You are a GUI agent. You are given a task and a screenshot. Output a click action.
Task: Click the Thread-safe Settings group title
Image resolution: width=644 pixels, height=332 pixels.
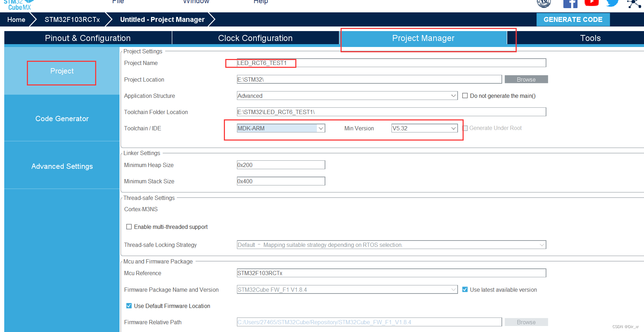[149, 198]
